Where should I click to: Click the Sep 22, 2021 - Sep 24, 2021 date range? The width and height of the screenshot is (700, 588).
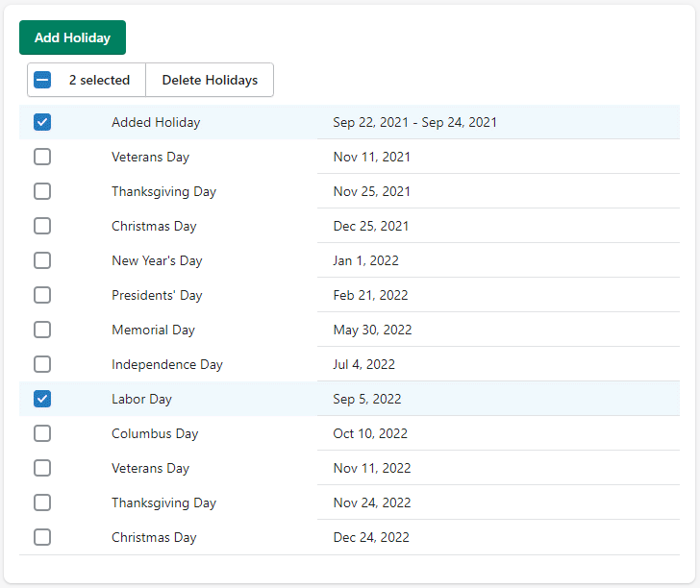tap(414, 122)
